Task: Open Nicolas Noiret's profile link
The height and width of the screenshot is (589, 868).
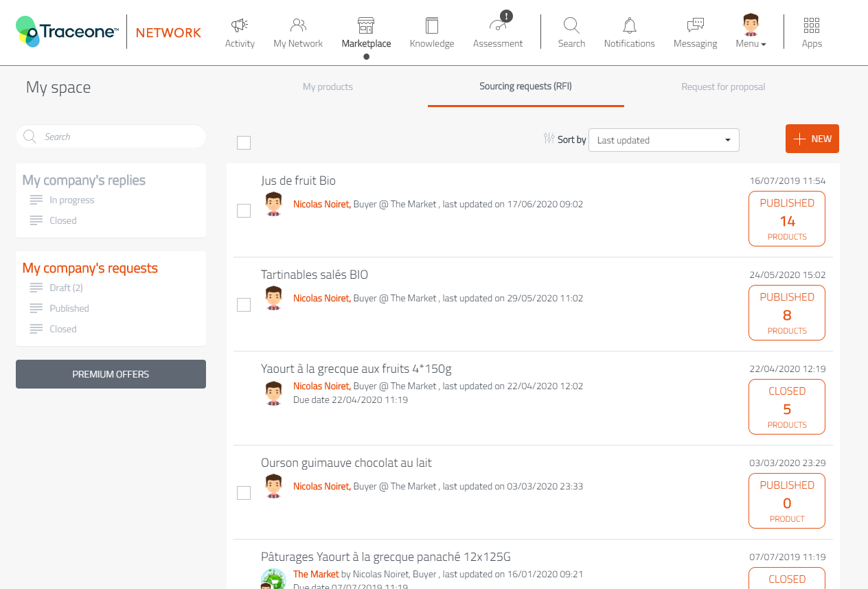Action: click(x=321, y=204)
